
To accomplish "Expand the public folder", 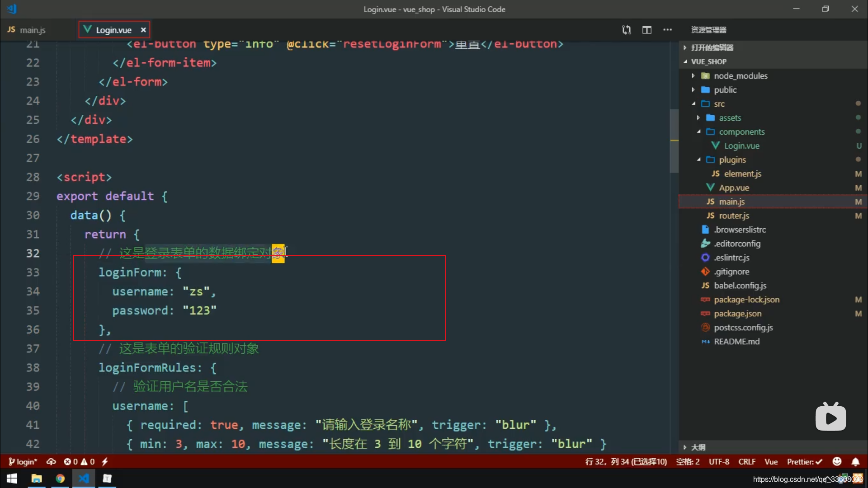I will pos(693,90).
